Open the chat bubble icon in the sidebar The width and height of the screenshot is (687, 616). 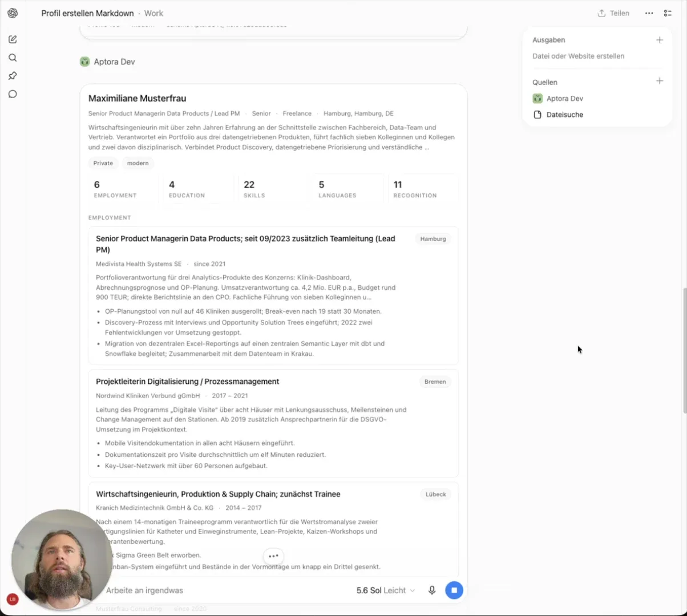tap(13, 94)
